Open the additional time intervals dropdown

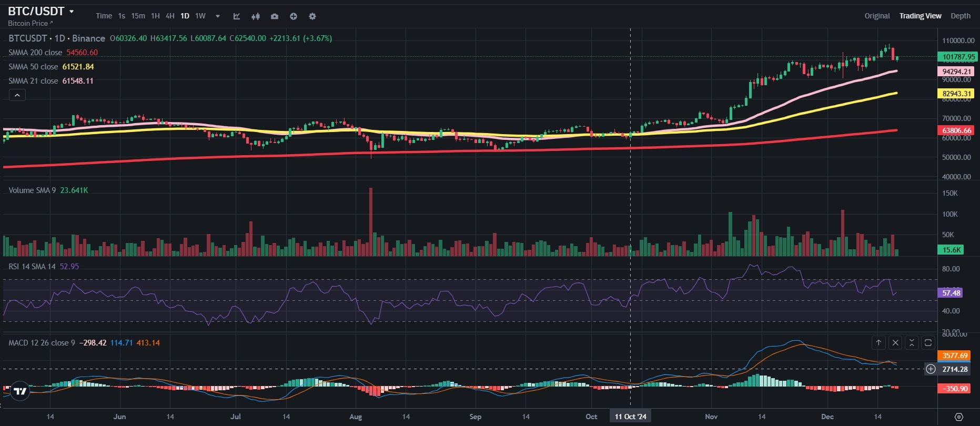pos(218,16)
